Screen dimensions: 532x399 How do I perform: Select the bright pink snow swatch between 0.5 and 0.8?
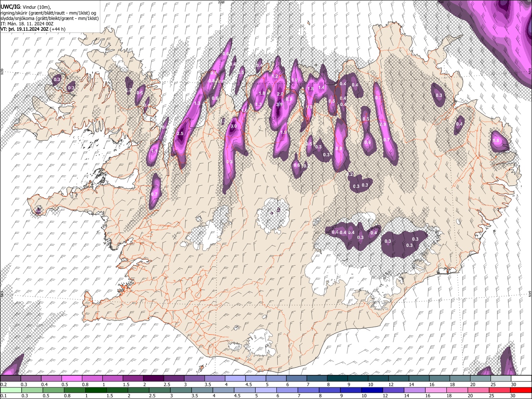click(72, 378)
